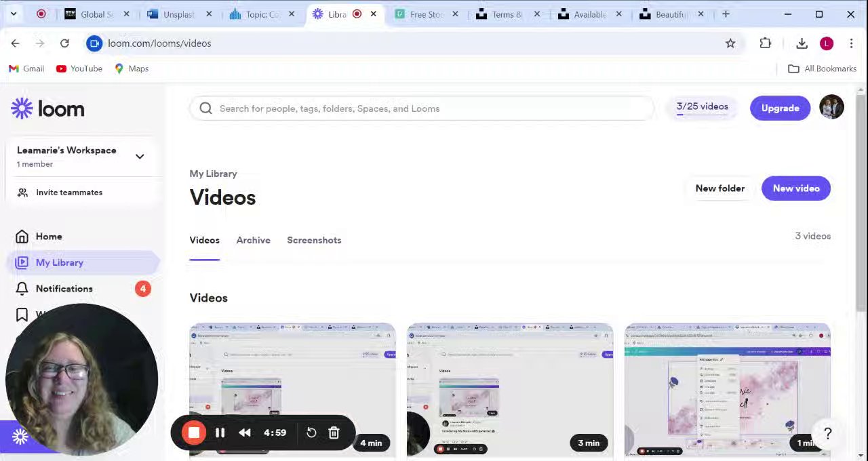Click the search box for Looms

422,108
